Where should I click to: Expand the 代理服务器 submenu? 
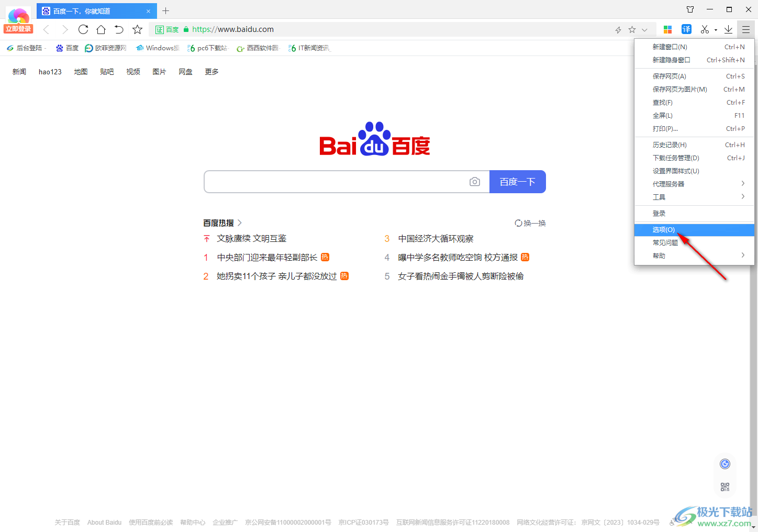(x=694, y=184)
